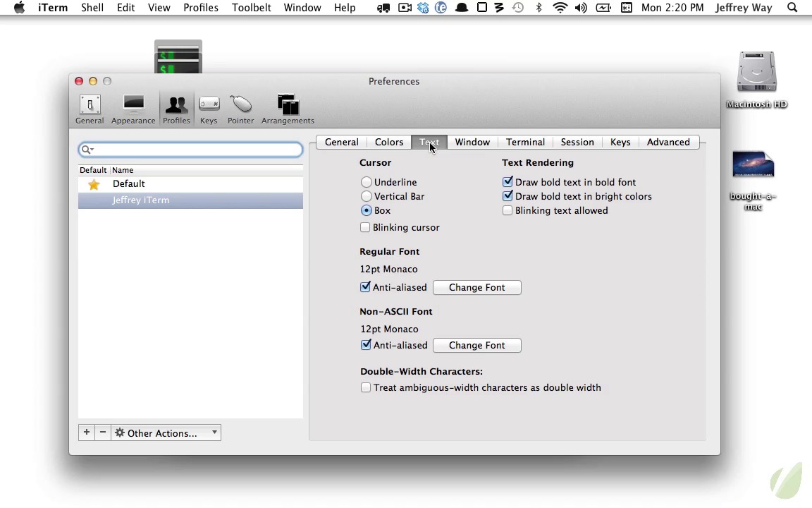The width and height of the screenshot is (812, 508).
Task: Change Font for Regular Font
Action: (x=477, y=288)
